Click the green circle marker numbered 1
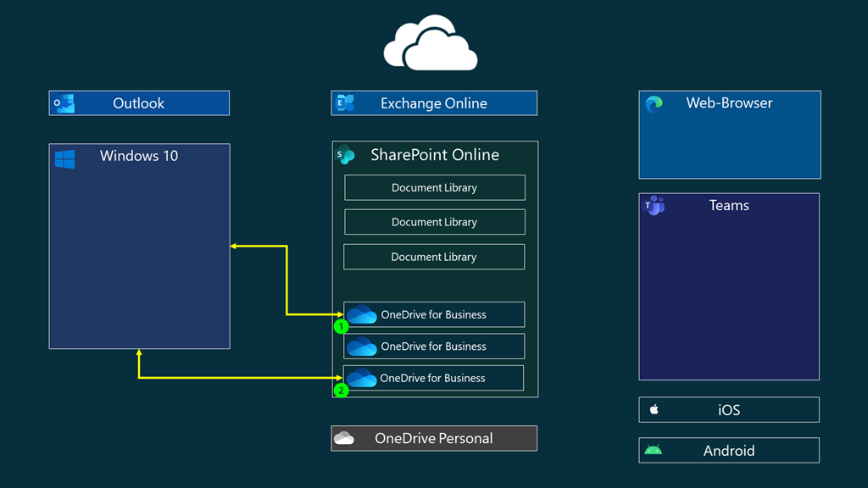 (341, 326)
